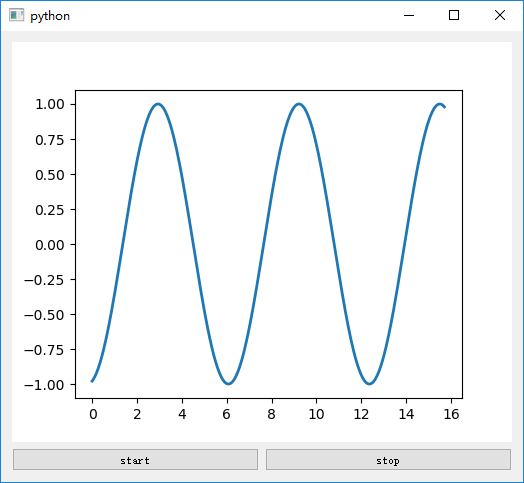Click the x-axis label 16

(x=451, y=414)
